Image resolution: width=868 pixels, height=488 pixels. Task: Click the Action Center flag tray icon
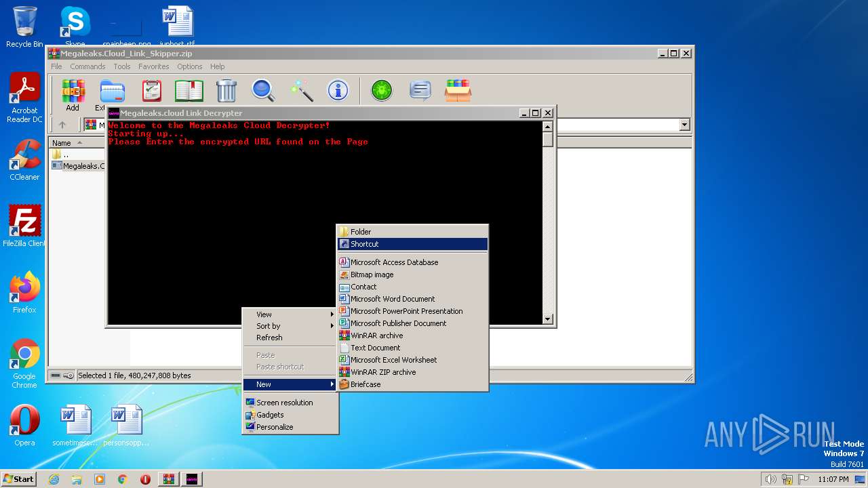(x=804, y=479)
